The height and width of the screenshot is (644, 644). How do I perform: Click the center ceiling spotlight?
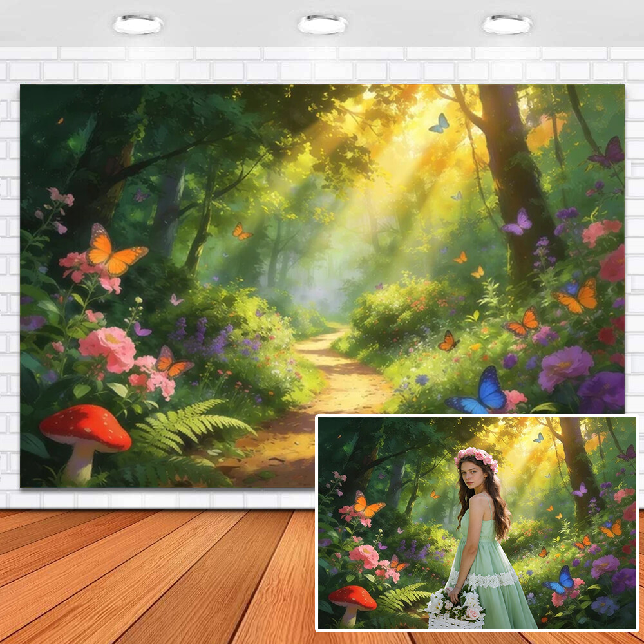coord(322,24)
